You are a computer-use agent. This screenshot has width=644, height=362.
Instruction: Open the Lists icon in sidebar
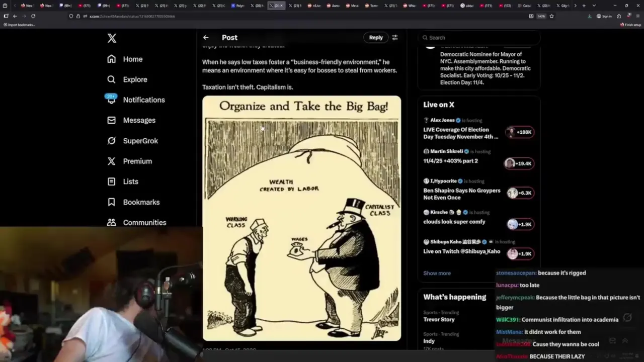111,182
